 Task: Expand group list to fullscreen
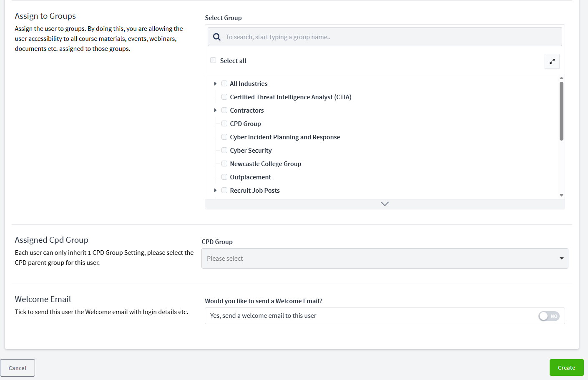[x=552, y=61]
